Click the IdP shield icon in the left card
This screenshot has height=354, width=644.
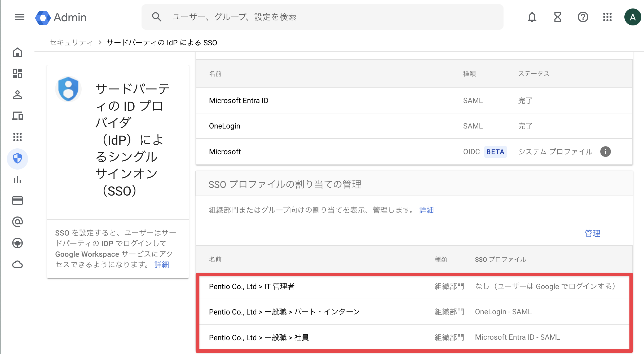pyautogui.click(x=68, y=89)
